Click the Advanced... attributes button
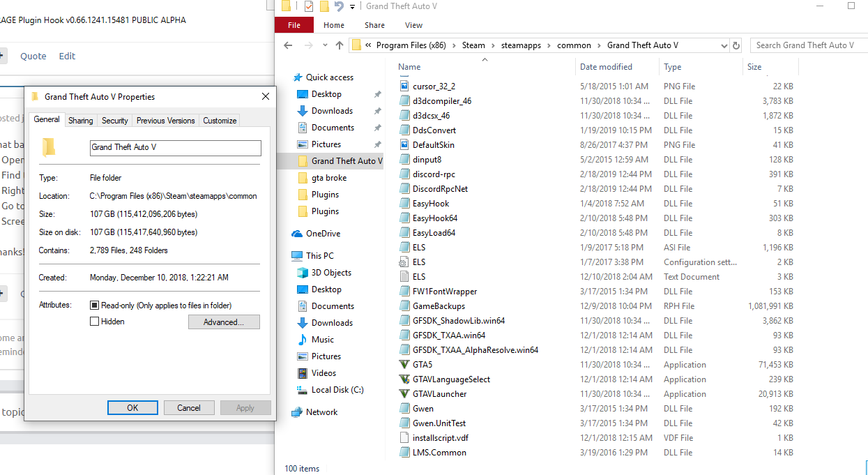 224,322
